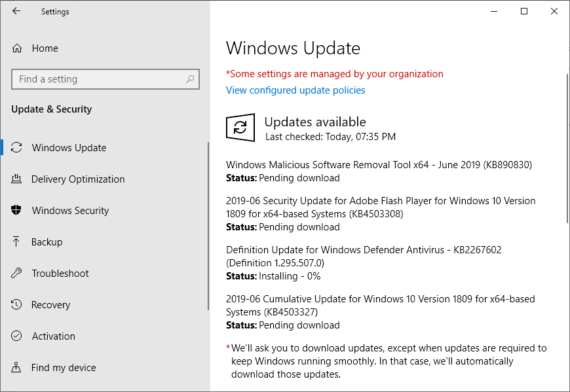This screenshot has height=392, width=570.
Task: Go back using the Settings back arrow
Action: [16, 11]
